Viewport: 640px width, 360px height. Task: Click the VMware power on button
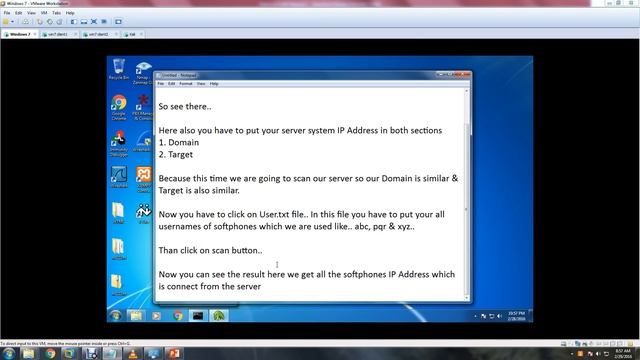pos(6,22)
